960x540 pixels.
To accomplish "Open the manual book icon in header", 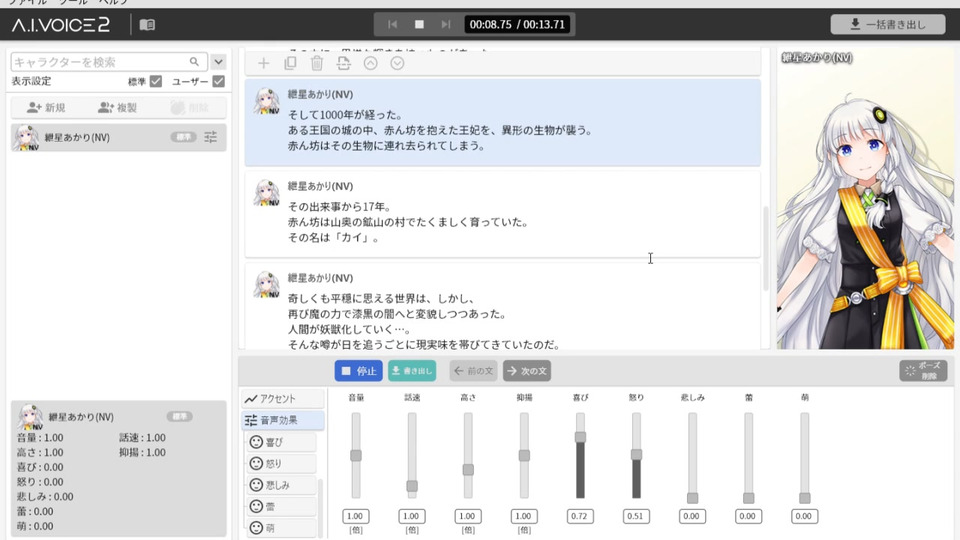I will point(147,24).
